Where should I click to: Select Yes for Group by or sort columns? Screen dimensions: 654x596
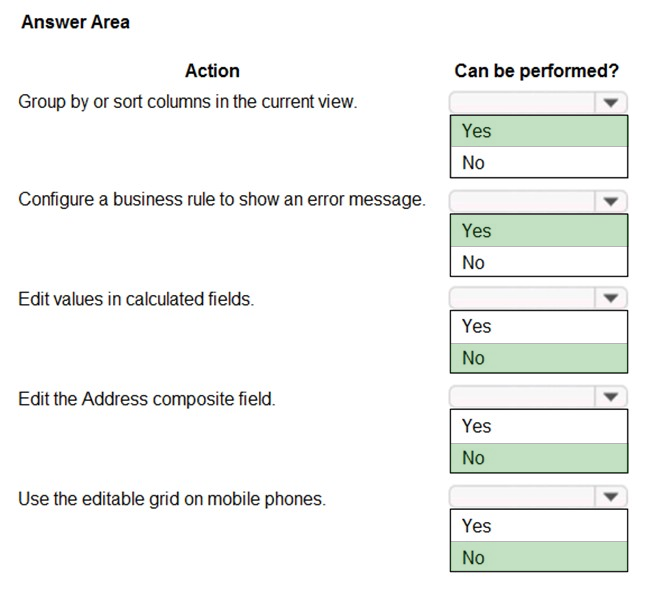coord(539,131)
